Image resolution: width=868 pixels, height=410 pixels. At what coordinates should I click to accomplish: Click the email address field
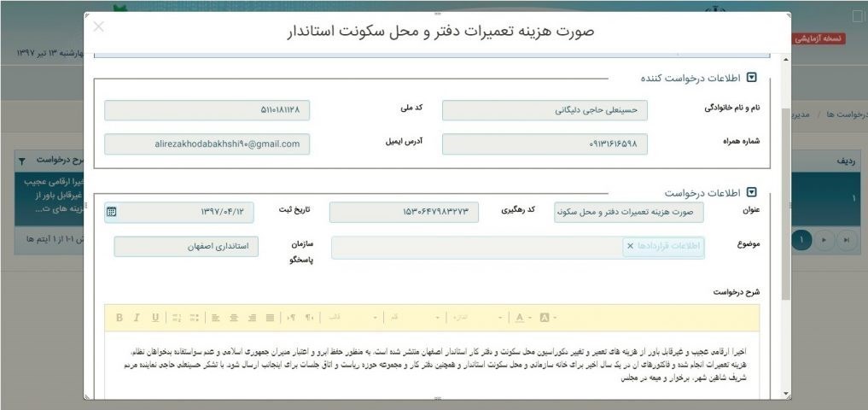207,144
